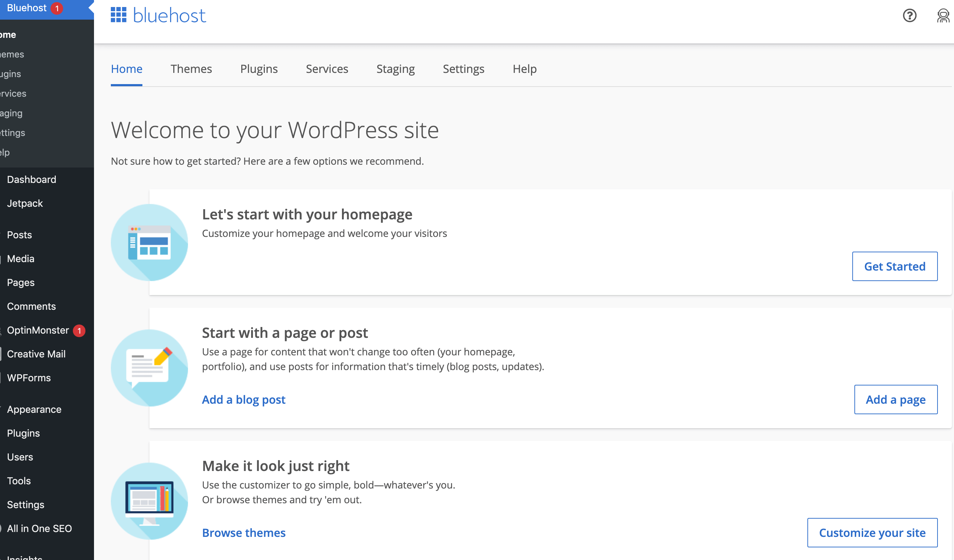Open All in One SEO in the sidebar
954x560 pixels.
[39, 528]
